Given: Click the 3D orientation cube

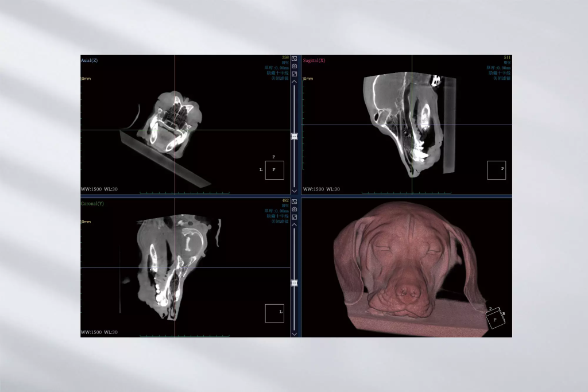Looking at the screenshot, I should 496,318.
